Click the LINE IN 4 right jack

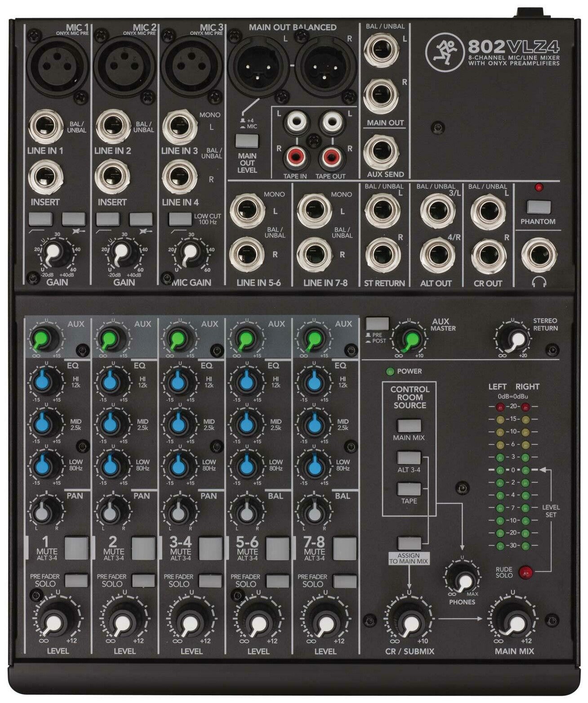[x=180, y=178]
